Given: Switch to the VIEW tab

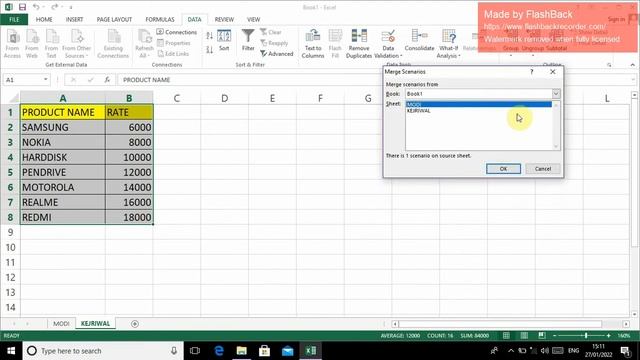Looking at the screenshot, I should pos(253,19).
